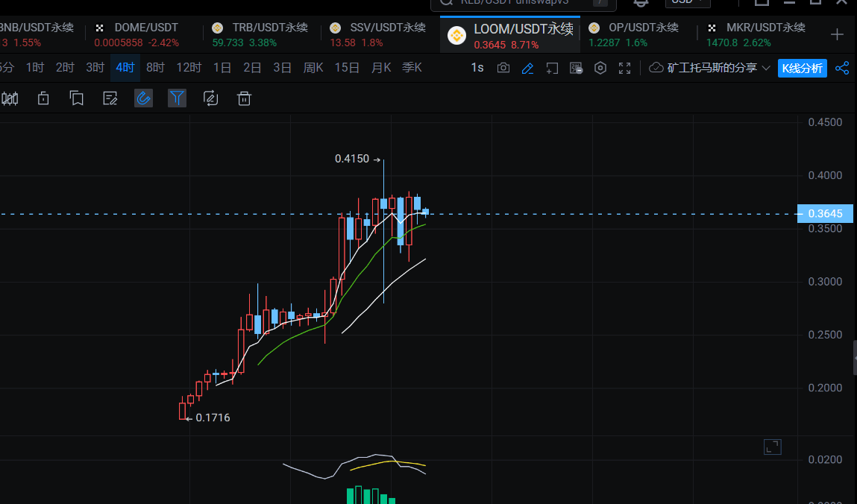Switch to 周K weekly timeframe

pyautogui.click(x=313, y=68)
